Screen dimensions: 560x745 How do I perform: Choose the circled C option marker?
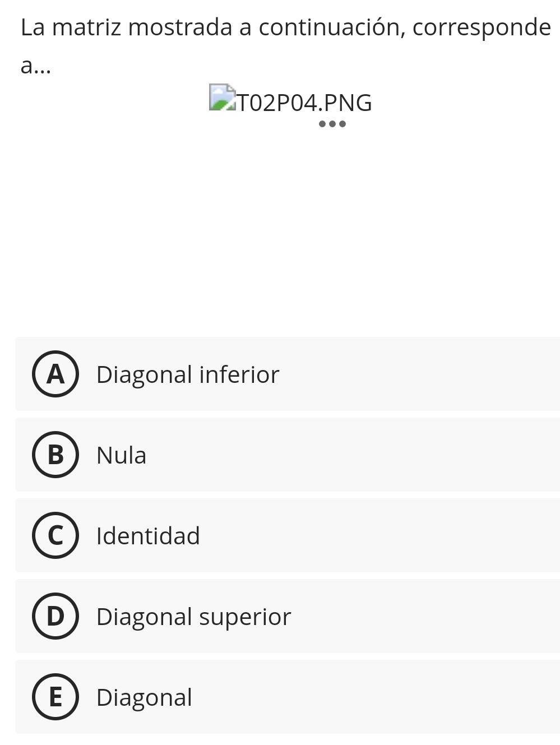tap(55, 535)
